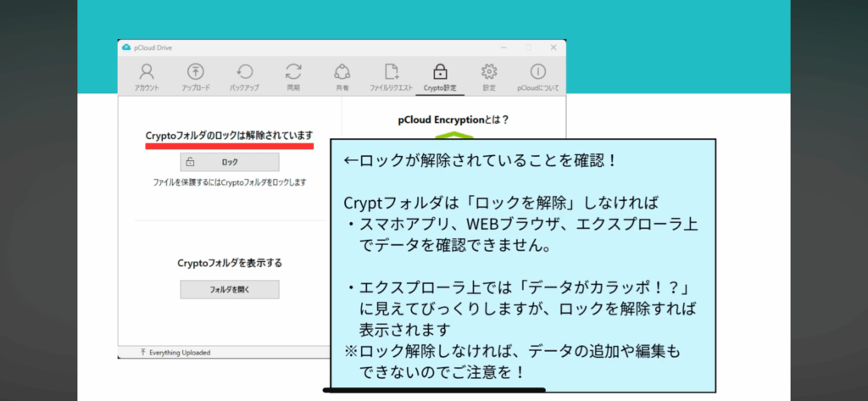Open the pCloudについて info tab
The image size is (868, 401).
(538, 76)
